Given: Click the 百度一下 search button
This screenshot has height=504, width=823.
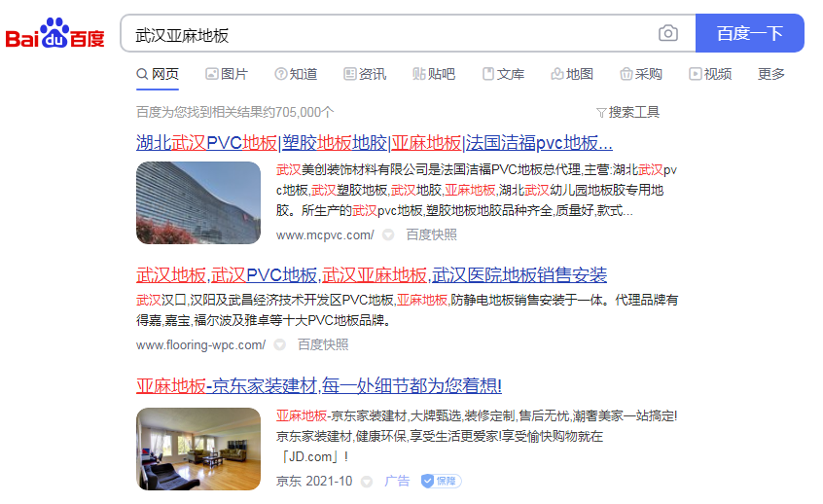Looking at the screenshot, I should (749, 33).
